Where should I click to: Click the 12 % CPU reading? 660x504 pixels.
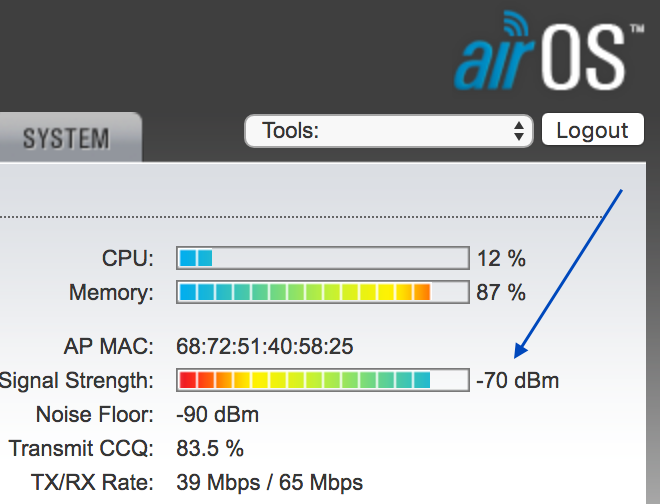click(501, 258)
